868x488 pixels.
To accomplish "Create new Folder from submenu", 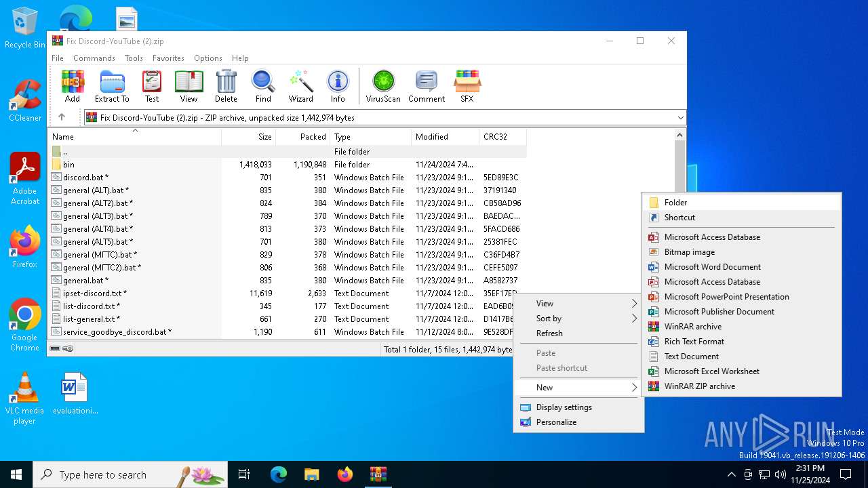I will pos(742,203).
